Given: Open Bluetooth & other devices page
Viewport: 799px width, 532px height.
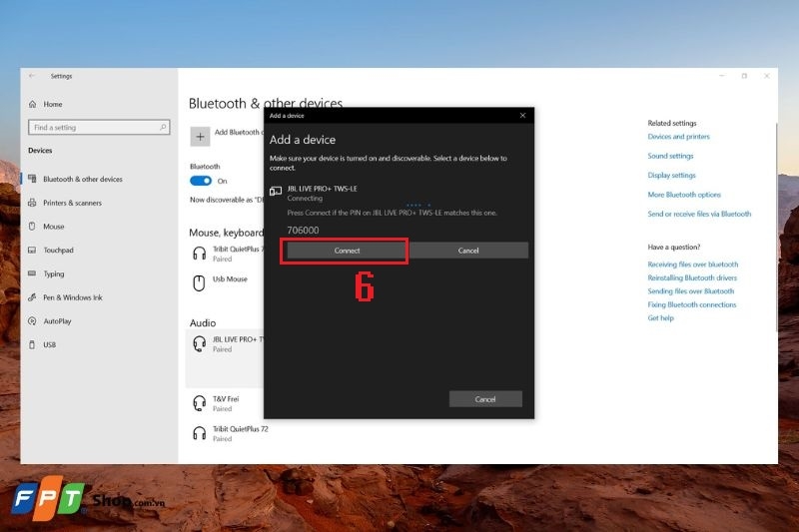Looking at the screenshot, I should point(83,180).
